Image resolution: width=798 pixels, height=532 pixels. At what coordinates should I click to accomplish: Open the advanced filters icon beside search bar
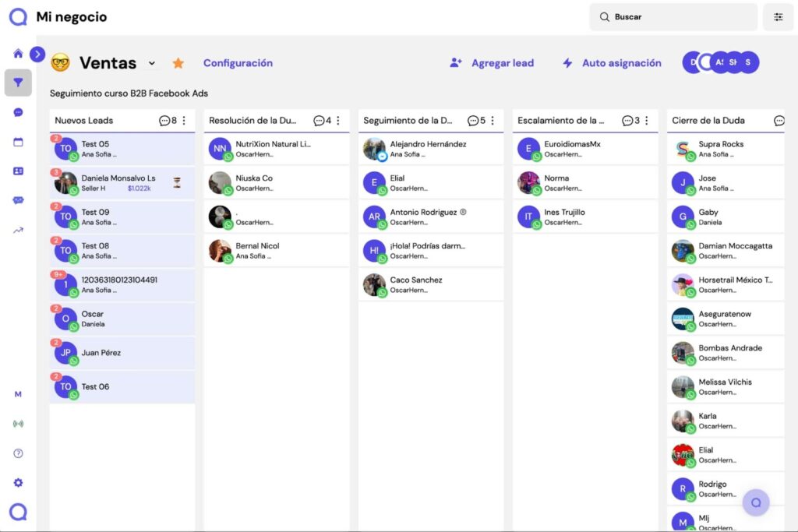pyautogui.click(x=778, y=16)
